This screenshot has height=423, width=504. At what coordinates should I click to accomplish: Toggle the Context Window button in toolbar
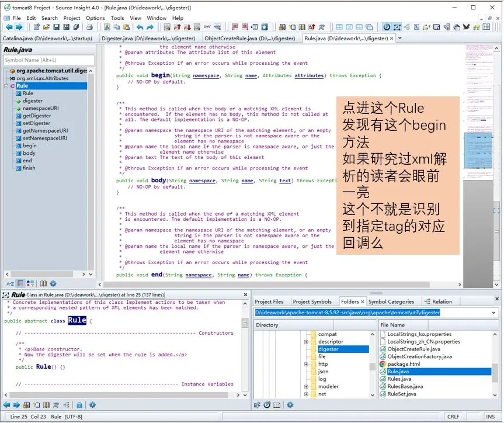pos(397,27)
